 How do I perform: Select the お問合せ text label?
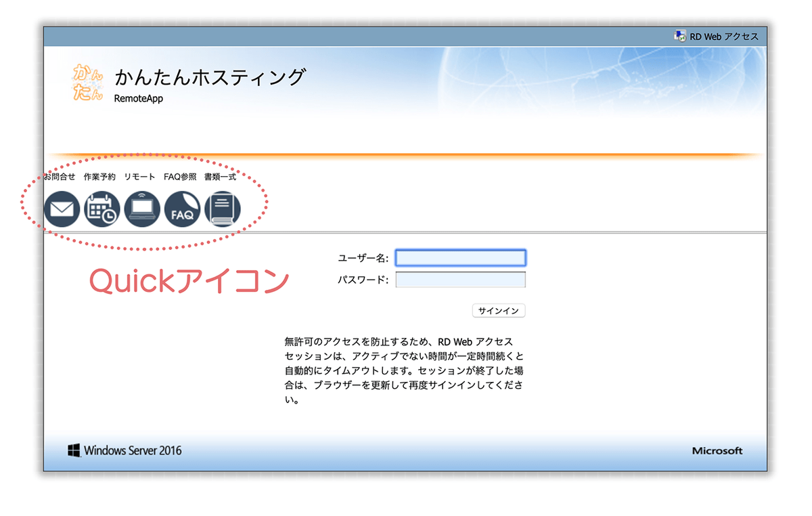point(60,177)
